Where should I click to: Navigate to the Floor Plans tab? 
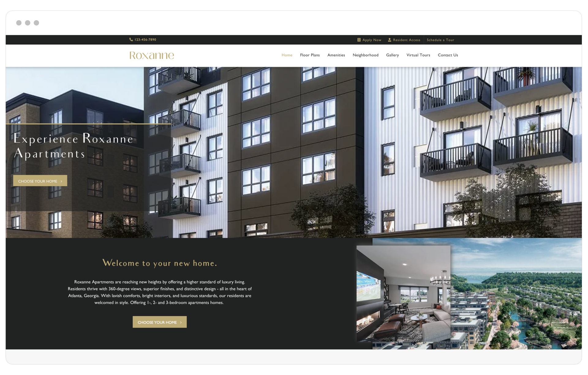click(309, 55)
